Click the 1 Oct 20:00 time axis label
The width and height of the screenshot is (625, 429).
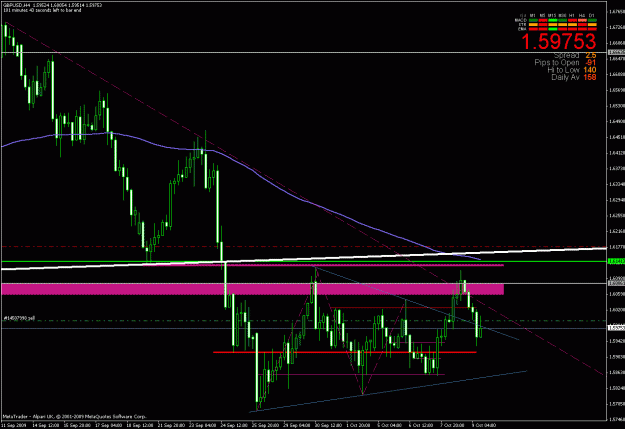pos(358,425)
